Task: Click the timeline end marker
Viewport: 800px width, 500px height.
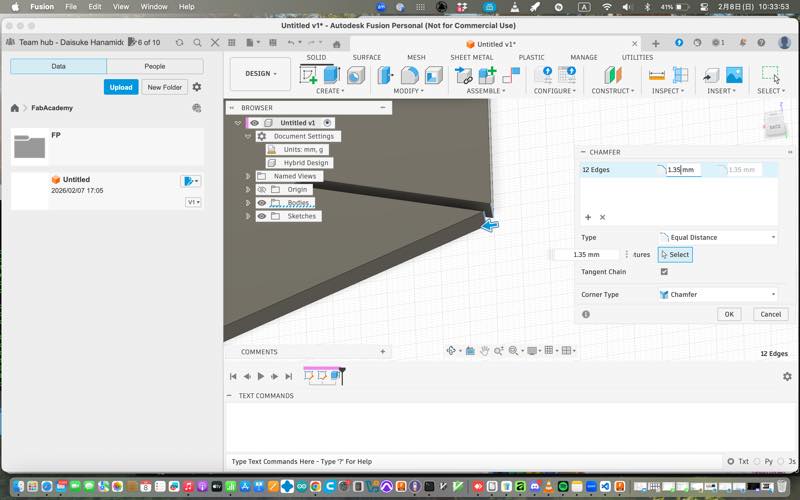Action: click(x=342, y=376)
